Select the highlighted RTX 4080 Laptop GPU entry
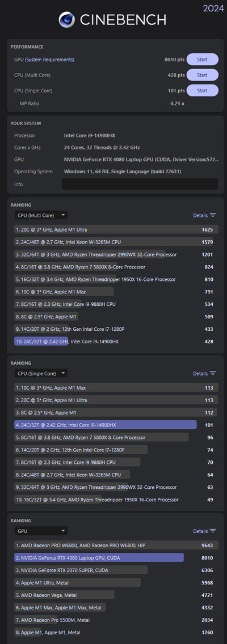The width and height of the screenshot is (227, 644). coord(116,558)
